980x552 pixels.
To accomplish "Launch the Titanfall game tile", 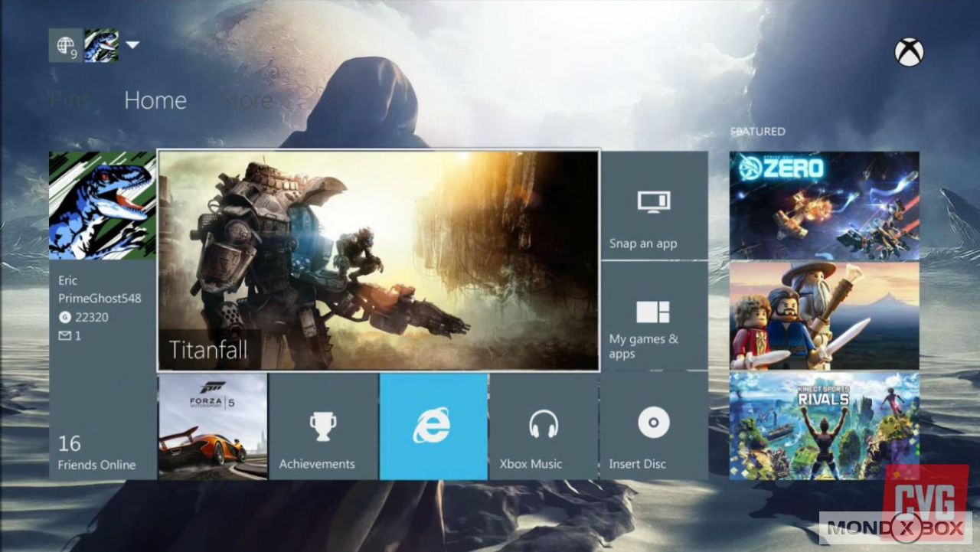I will pyautogui.click(x=378, y=260).
